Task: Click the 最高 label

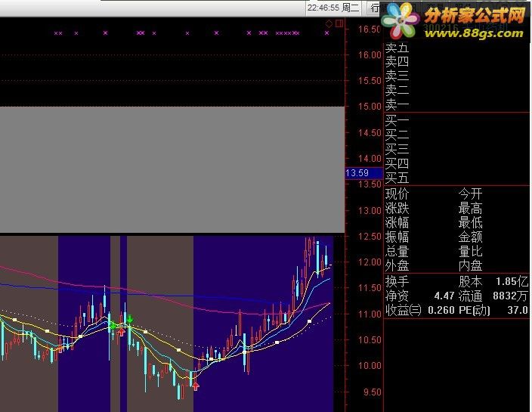Action: (470, 209)
